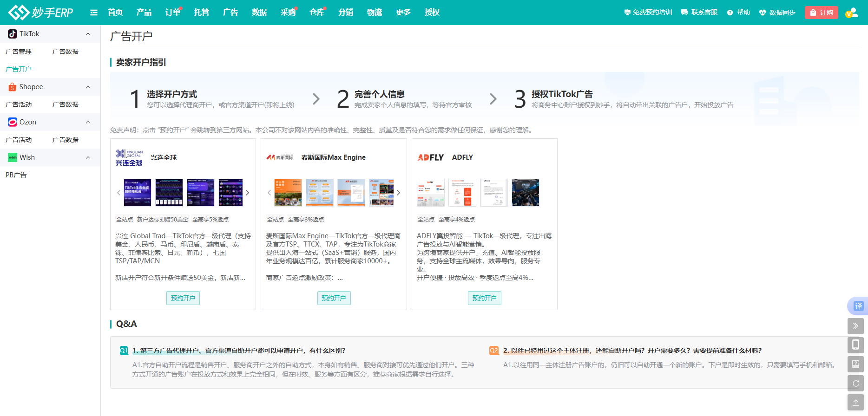The image size is (868, 416).
Task: Open the 仓库 top menu
Action: [x=317, y=13]
